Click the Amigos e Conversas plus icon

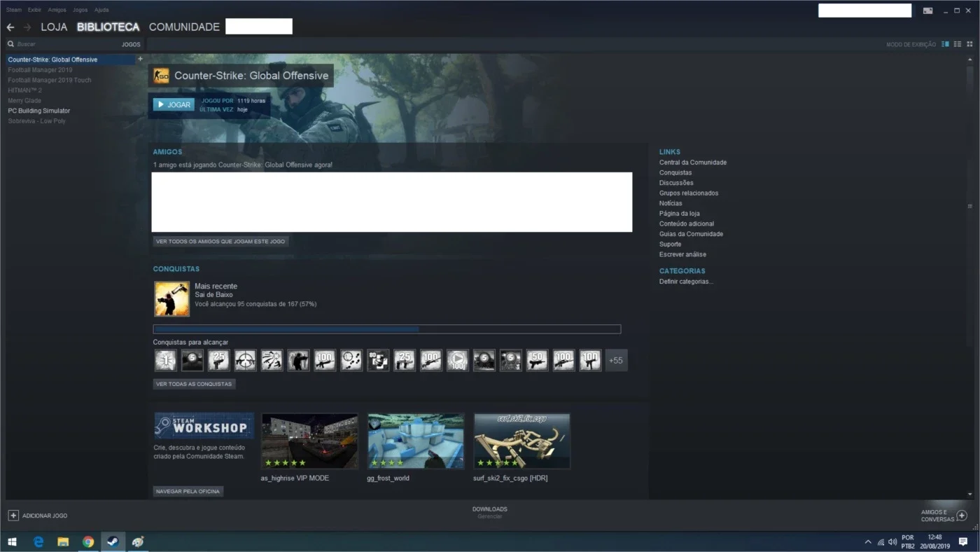[x=962, y=516]
